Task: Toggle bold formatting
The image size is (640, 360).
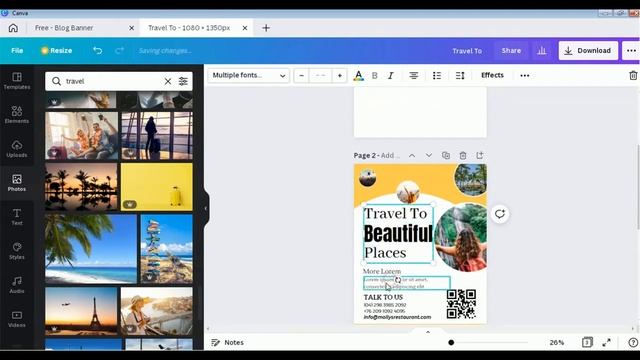Action: coord(374,76)
